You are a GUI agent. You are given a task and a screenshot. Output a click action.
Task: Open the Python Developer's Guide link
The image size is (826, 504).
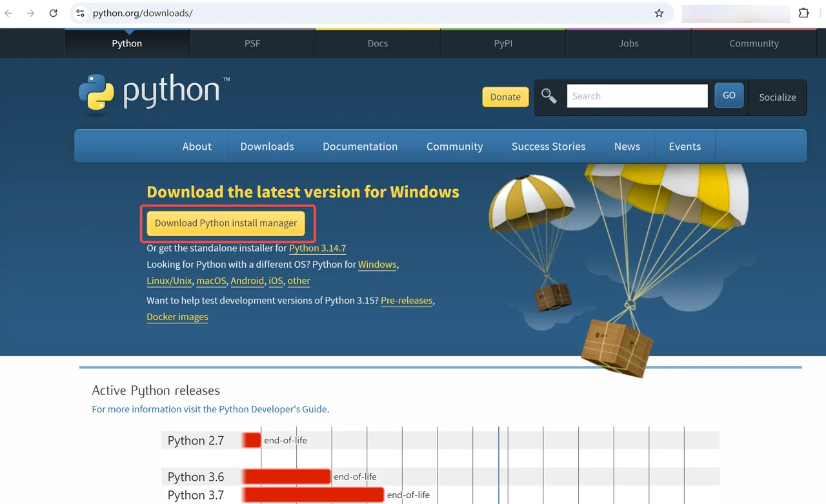(273, 409)
